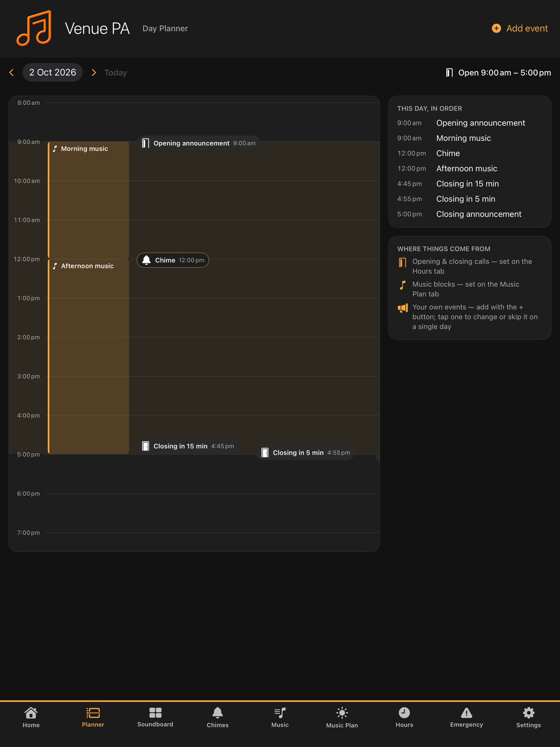This screenshot has width=560, height=747.
Task: Open the Chimes tab
Action: point(217,718)
